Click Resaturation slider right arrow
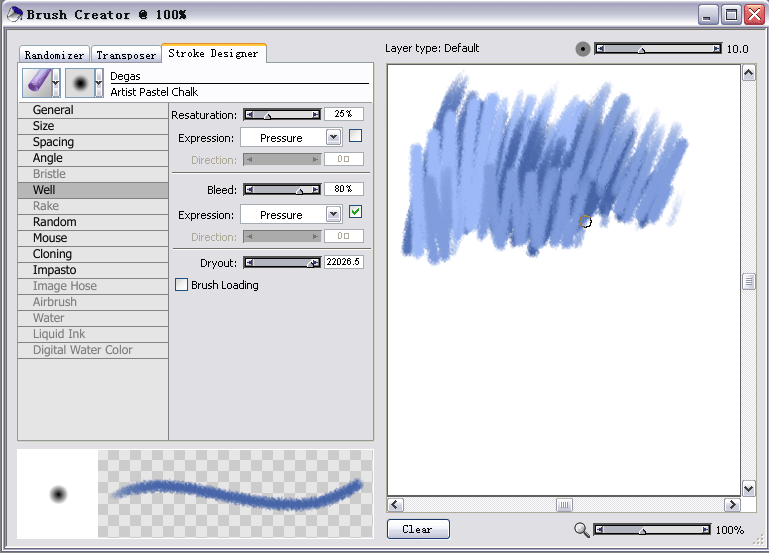The width and height of the screenshot is (769, 553). coord(315,115)
